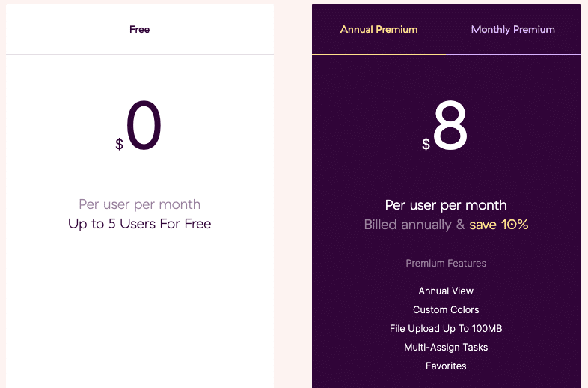Click the Billed annually text
Viewport: 588px width, 388px height.
coord(408,225)
